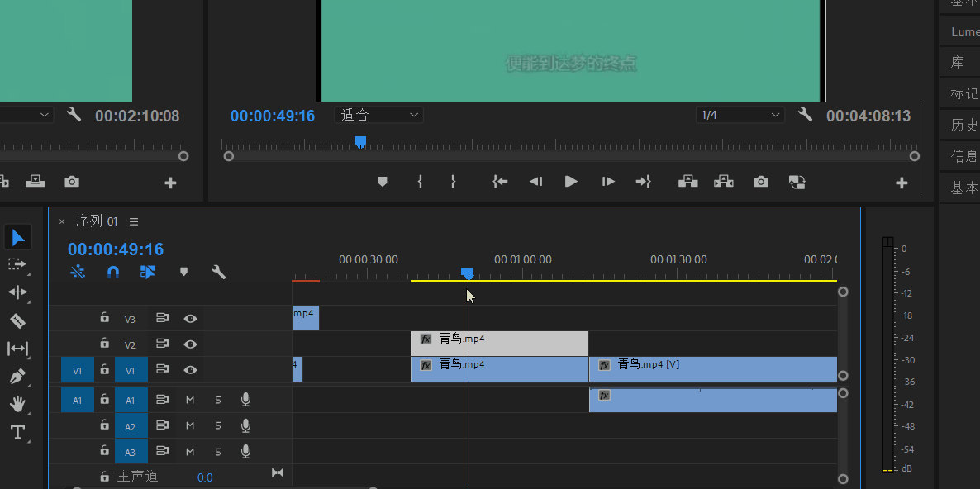
Task: Enable voice-over record on A3
Action: tap(245, 451)
